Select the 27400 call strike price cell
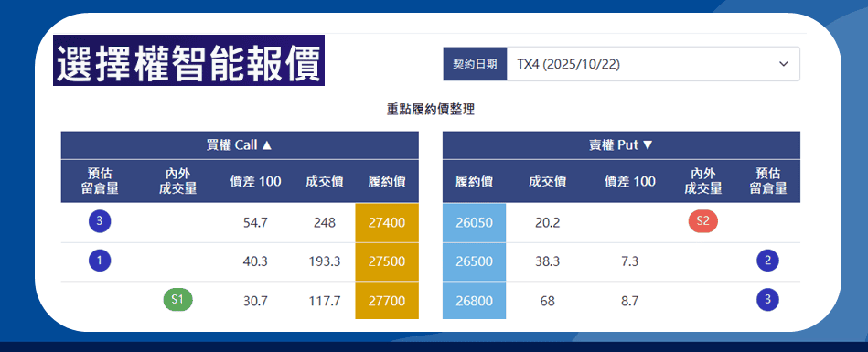Viewport: 868px width, 352px height. (387, 222)
